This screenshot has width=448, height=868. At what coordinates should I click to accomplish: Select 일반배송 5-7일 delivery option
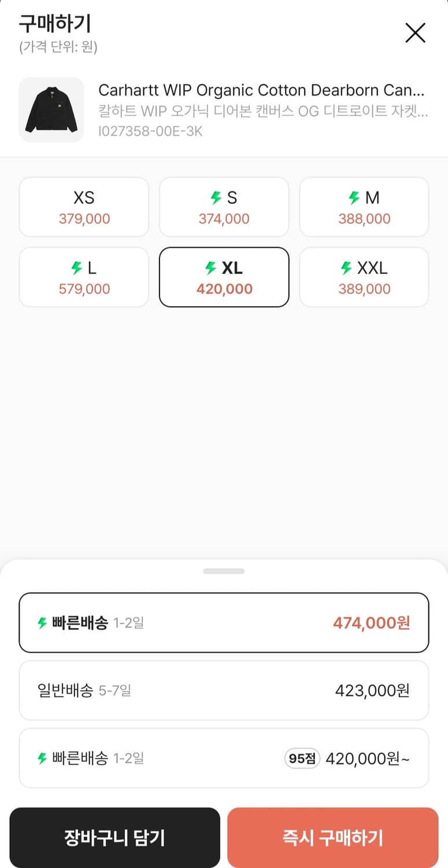pyautogui.click(x=224, y=690)
